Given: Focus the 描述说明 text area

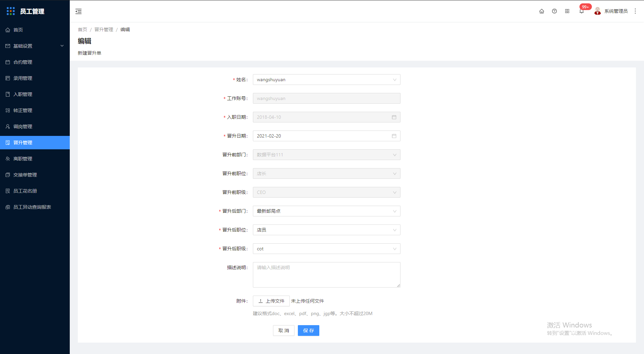Looking at the screenshot, I should click(x=326, y=275).
